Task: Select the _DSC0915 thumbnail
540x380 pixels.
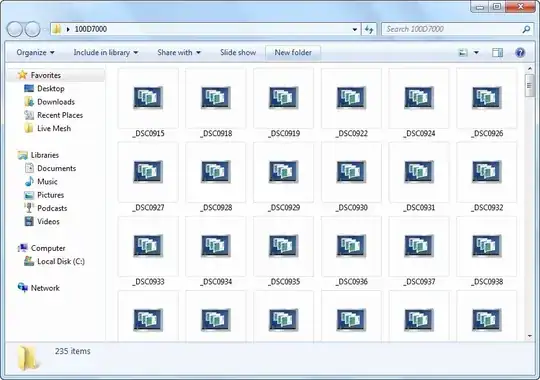Action: 148,98
